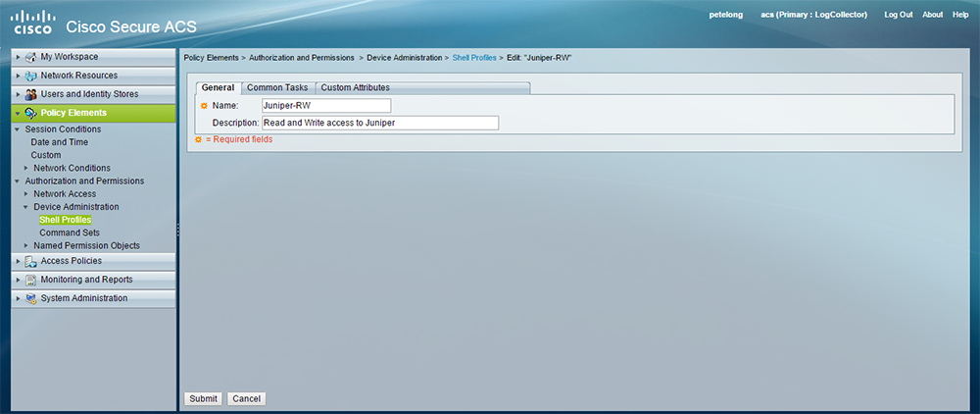Open System Administration menu header
The width and height of the screenshot is (980, 414).
coord(94,298)
